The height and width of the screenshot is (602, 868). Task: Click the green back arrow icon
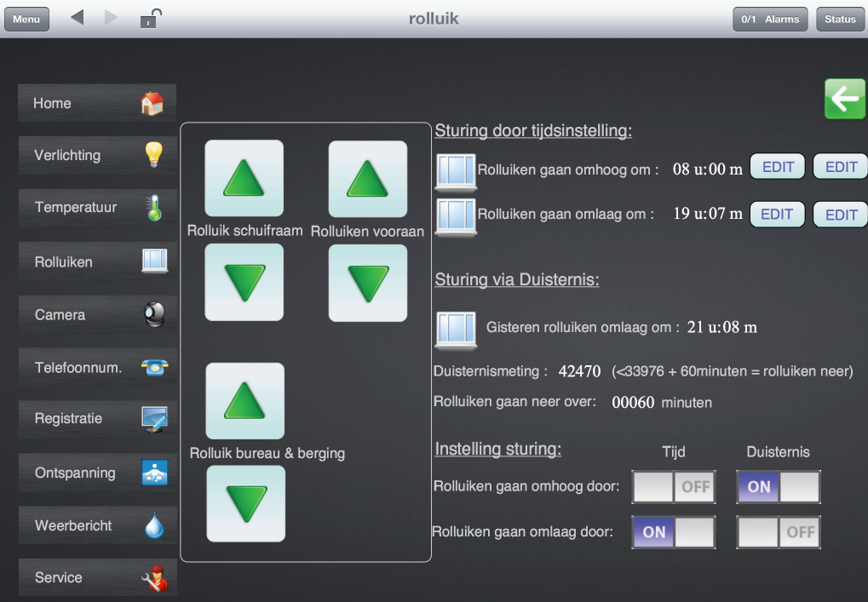tap(845, 99)
